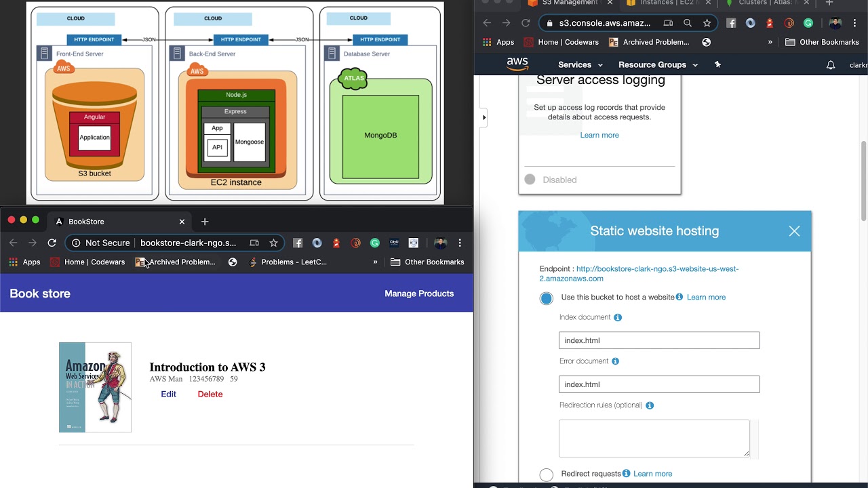Reload the BookStore page

point(52,243)
